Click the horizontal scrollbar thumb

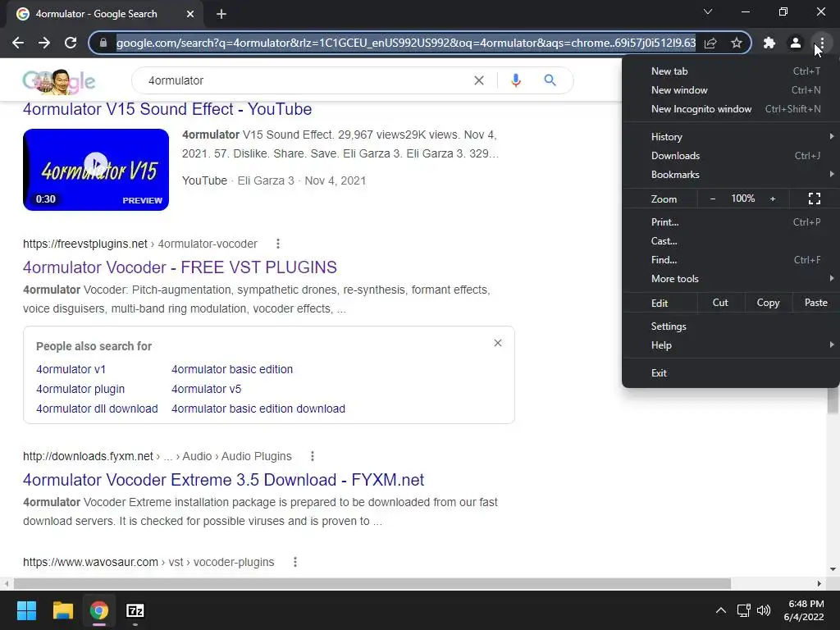(372, 583)
